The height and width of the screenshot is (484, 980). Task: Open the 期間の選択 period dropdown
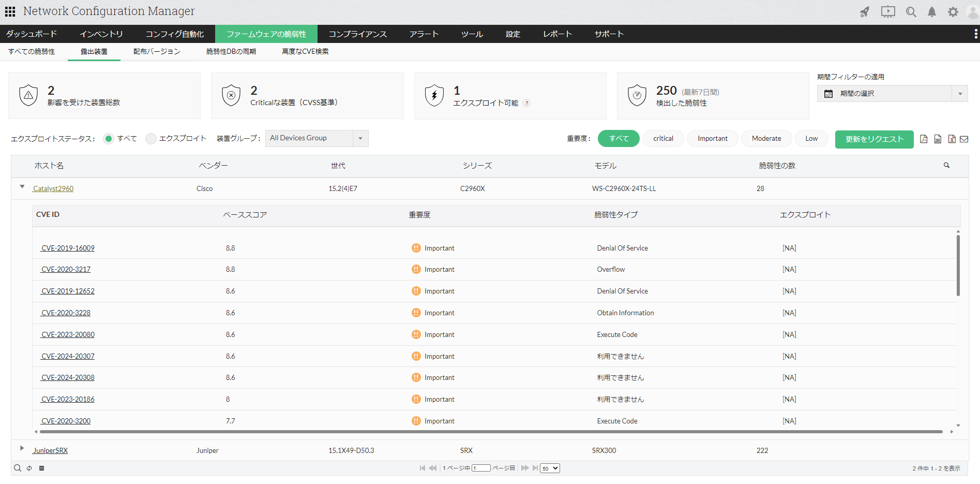[x=892, y=94]
